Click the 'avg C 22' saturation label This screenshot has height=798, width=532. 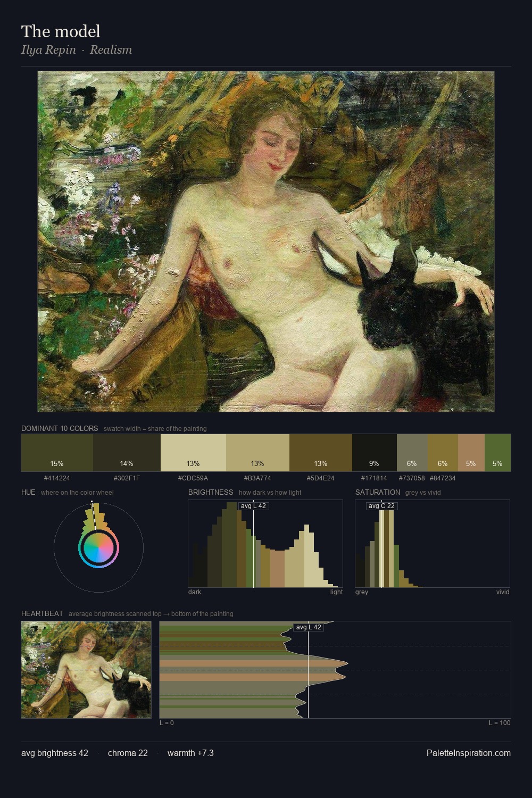point(381,506)
